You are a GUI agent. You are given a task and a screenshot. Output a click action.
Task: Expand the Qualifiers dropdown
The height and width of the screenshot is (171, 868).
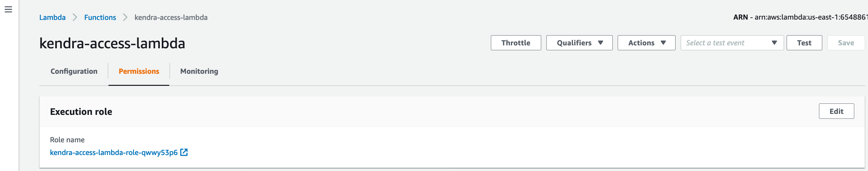(x=579, y=43)
